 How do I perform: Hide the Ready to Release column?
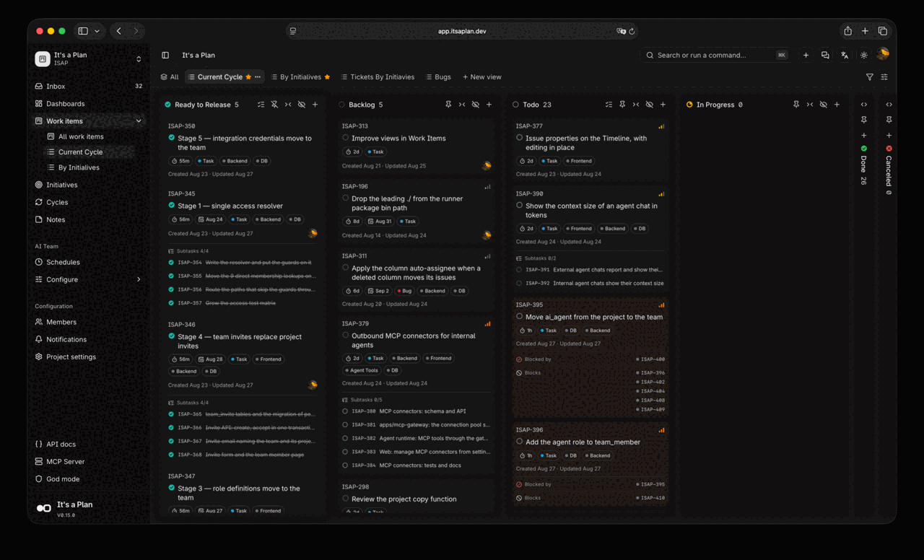coord(302,105)
